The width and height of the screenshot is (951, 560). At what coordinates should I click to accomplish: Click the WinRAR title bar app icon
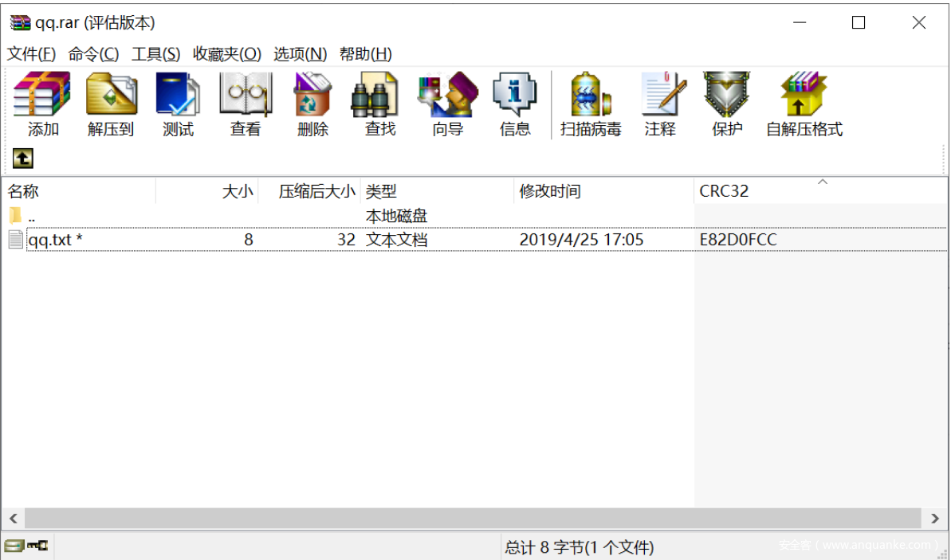[20, 23]
